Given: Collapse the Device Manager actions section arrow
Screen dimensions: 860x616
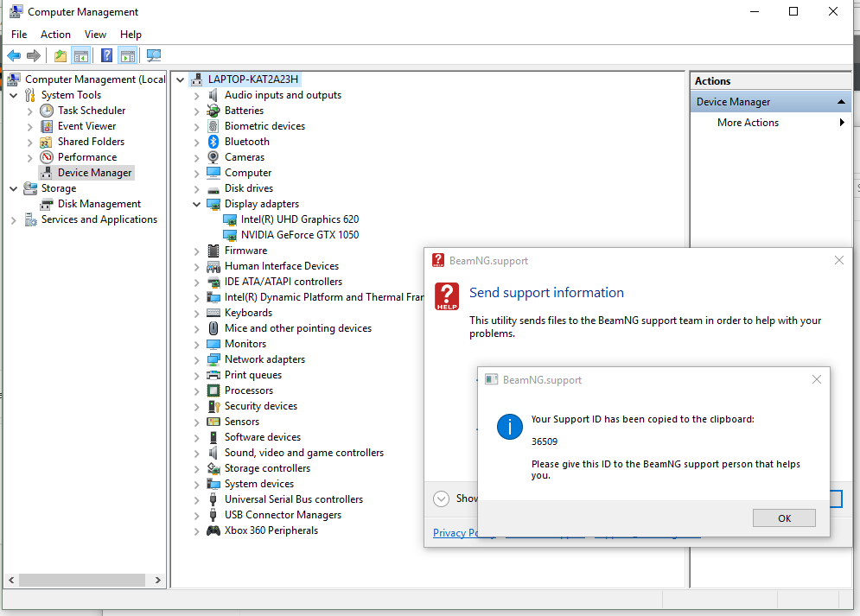Looking at the screenshot, I should coord(841,102).
